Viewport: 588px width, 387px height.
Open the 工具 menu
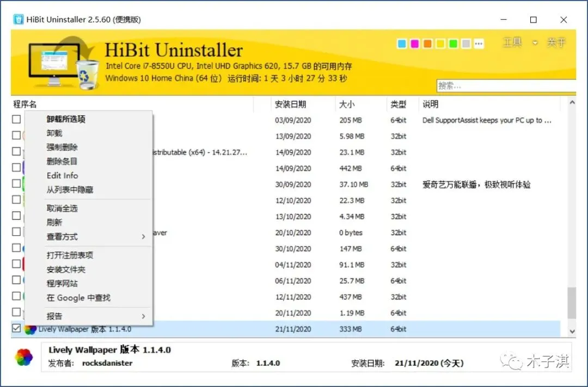click(x=512, y=42)
